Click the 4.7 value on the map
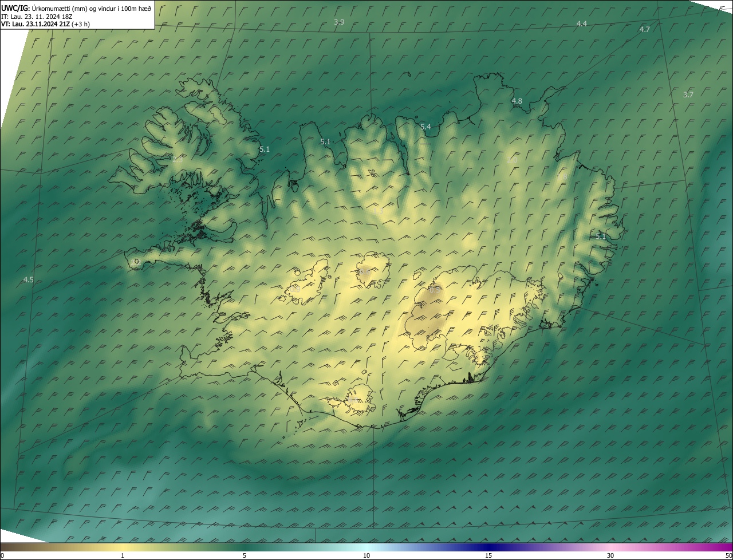The image size is (733, 560). point(645,29)
